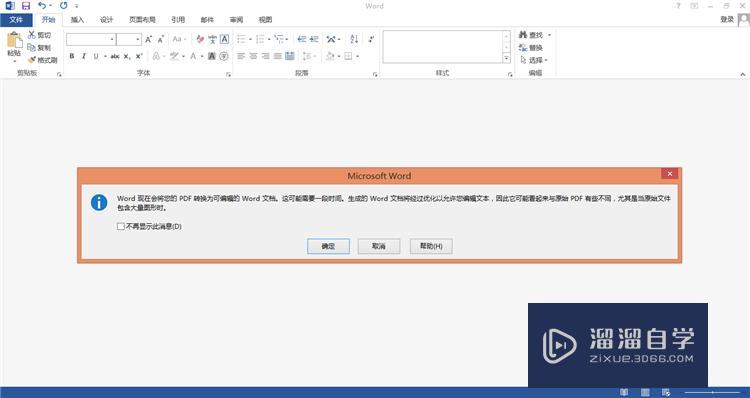The width and height of the screenshot is (750, 398).
Task: Open the Find (查找) dropdown arrow
Action: click(549, 35)
